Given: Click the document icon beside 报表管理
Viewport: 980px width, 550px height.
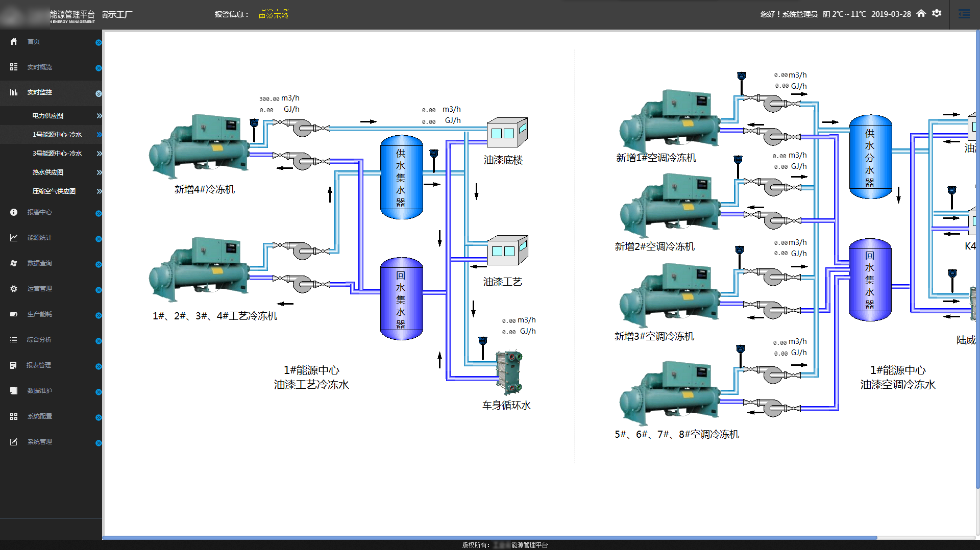Looking at the screenshot, I should 14,365.
